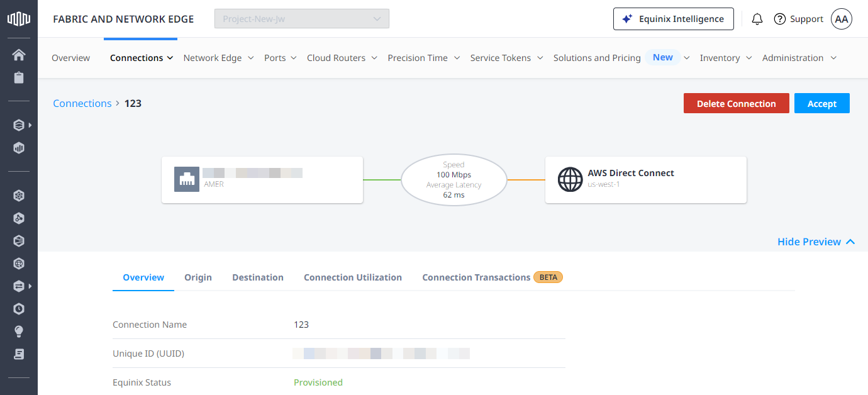Expand the Connections menu chevron

170,58
